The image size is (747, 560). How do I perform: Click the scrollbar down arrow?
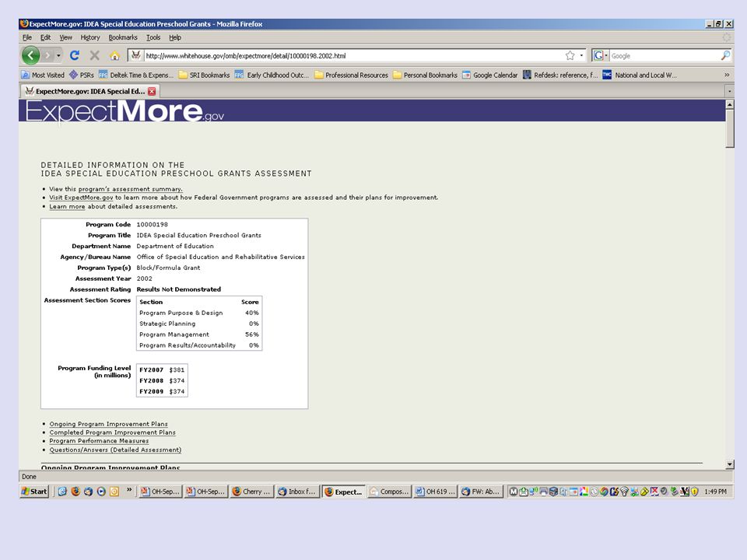coord(729,464)
